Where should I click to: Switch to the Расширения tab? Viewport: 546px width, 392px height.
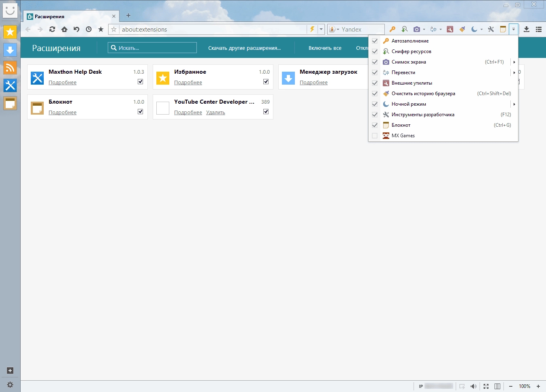point(71,16)
